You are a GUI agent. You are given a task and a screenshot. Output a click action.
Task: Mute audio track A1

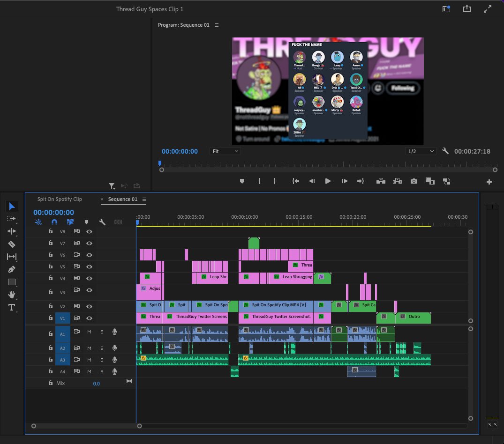click(90, 332)
